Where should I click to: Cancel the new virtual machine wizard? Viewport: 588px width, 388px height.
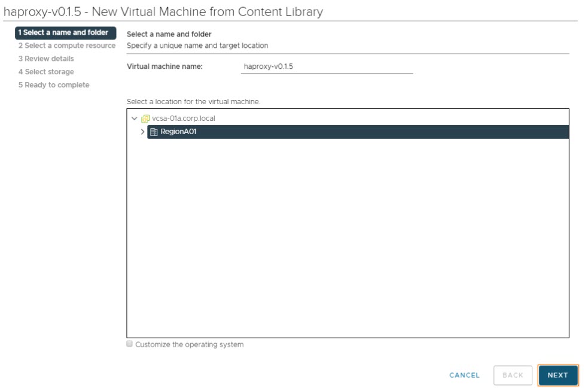[464, 375]
